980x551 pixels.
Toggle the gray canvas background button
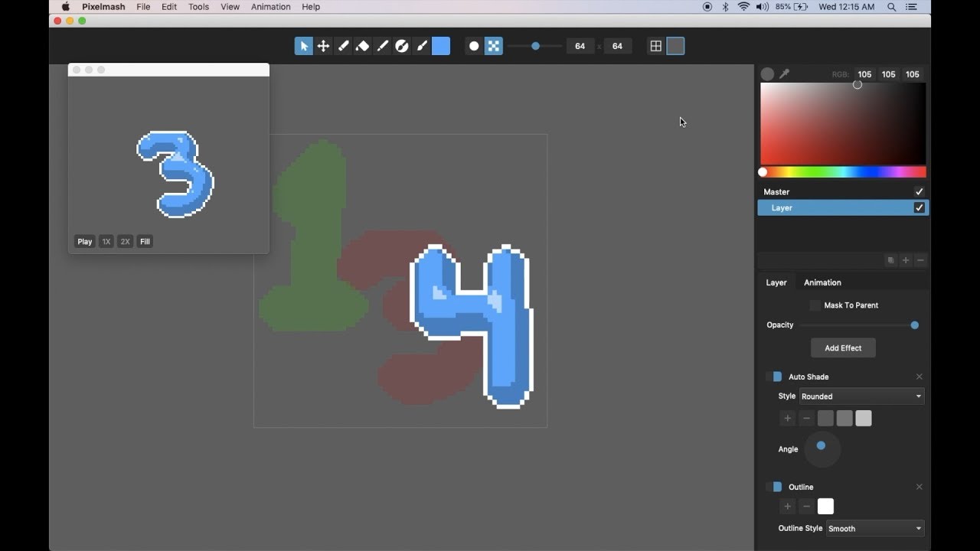pos(675,46)
